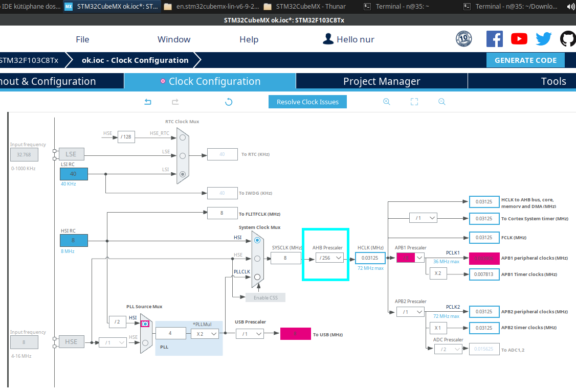Fit clock diagram to window icon
This screenshot has height=392, width=576.
click(414, 102)
